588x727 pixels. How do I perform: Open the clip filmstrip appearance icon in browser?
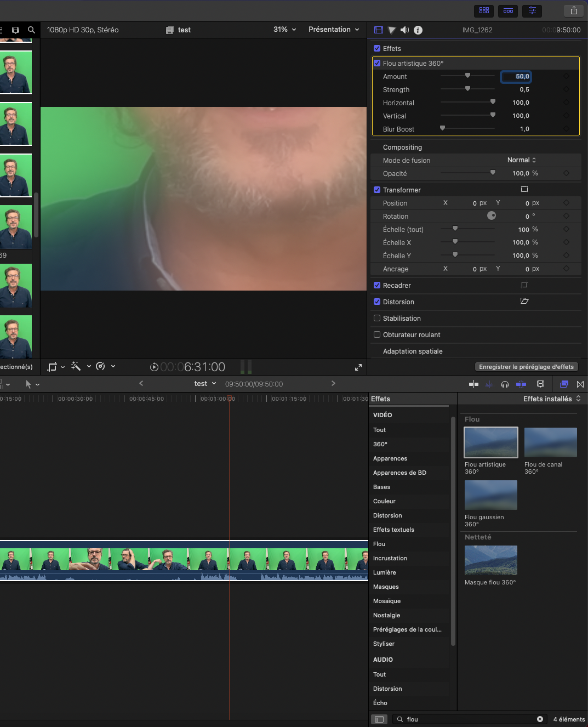tap(15, 30)
